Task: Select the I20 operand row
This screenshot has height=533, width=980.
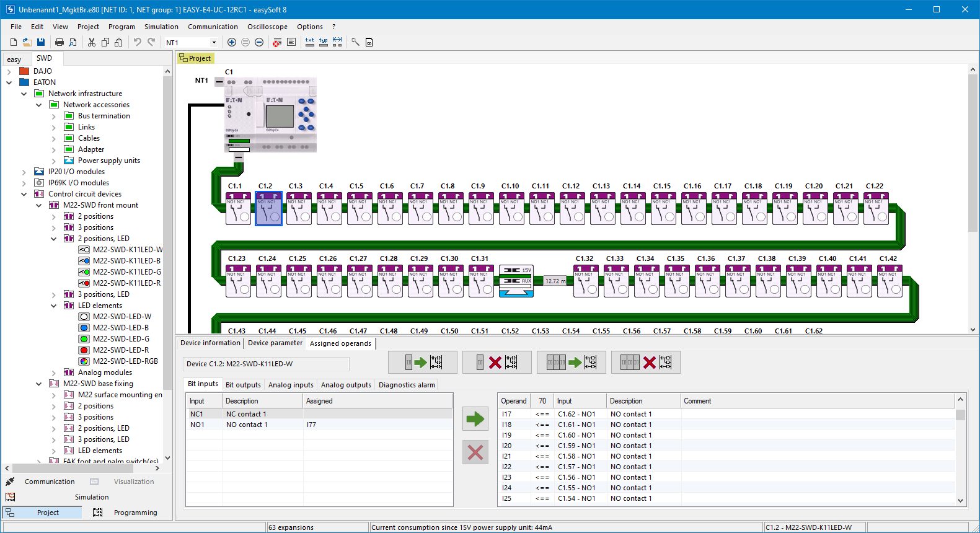Action: click(726, 446)
